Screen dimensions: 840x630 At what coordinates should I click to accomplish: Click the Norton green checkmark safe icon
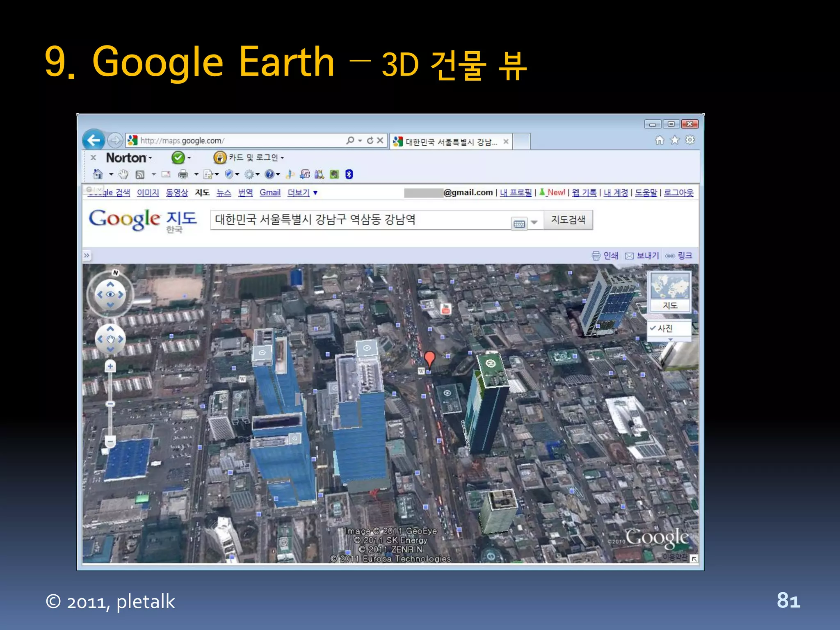tap(178, 157)
